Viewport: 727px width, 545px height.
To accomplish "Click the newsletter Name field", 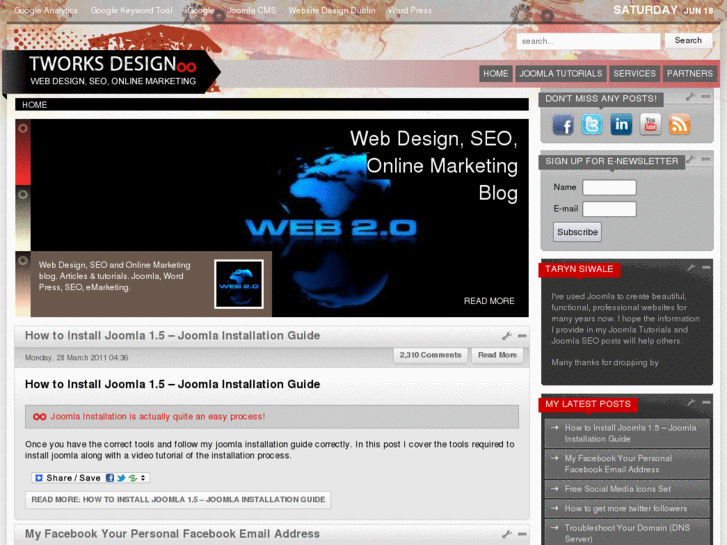I will [609, 187].
